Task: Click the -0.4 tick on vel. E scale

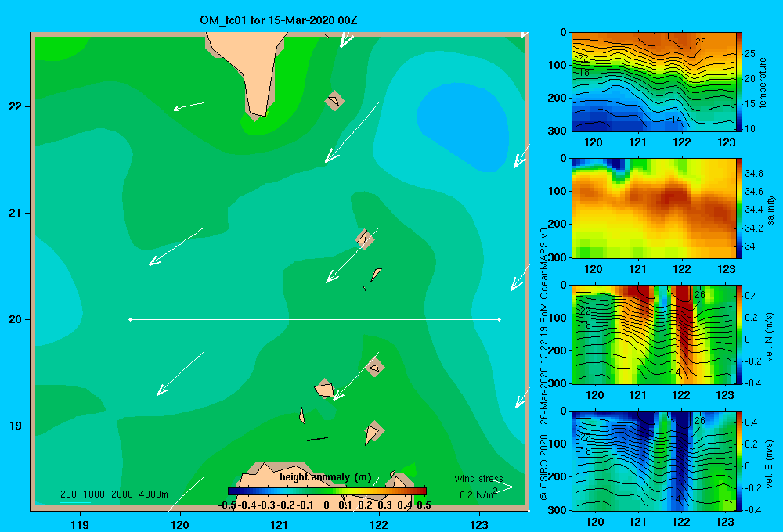Action: pos(752,509)
